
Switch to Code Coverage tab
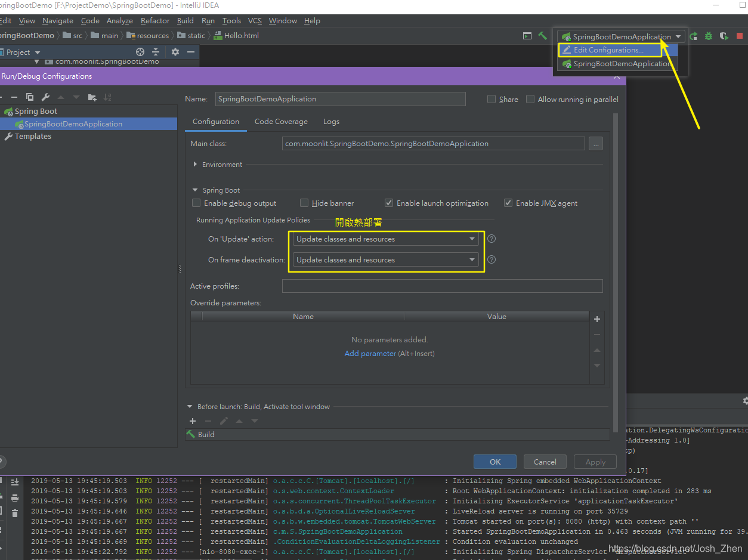pos(281,122)
